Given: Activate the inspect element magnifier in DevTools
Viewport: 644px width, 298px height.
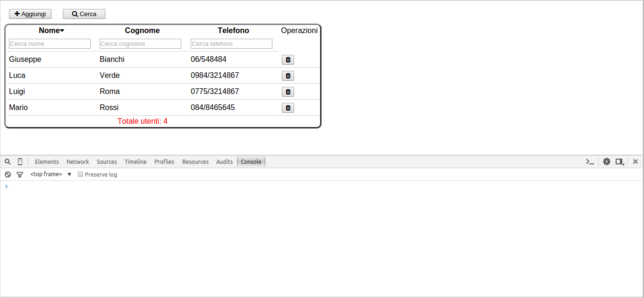Looking at the screenshot, I should point(8,162).
